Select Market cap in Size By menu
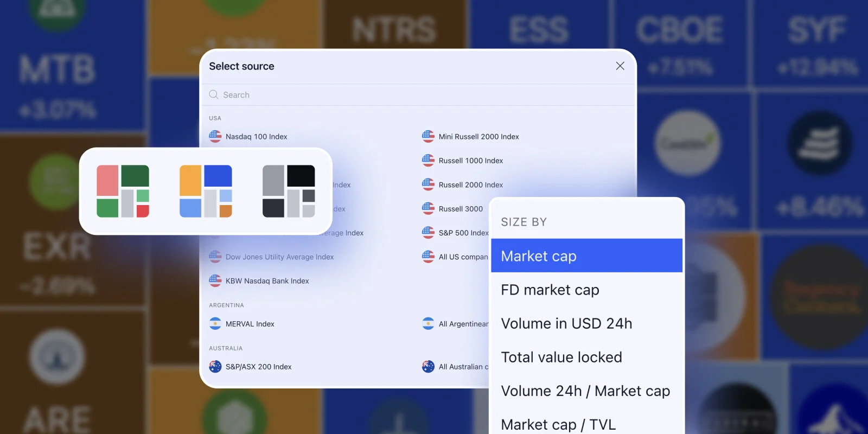868x434 pixels. (586, 256)
